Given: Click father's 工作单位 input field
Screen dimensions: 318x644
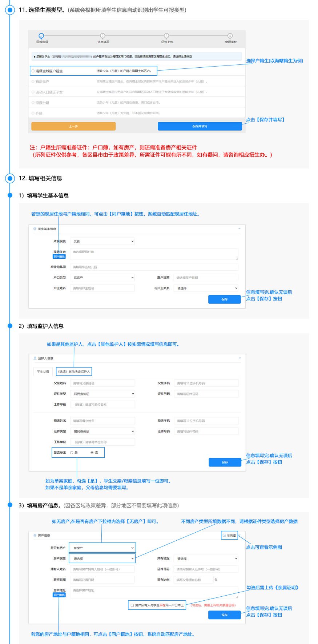Looking at the screenshot, I should coord(103,404).
